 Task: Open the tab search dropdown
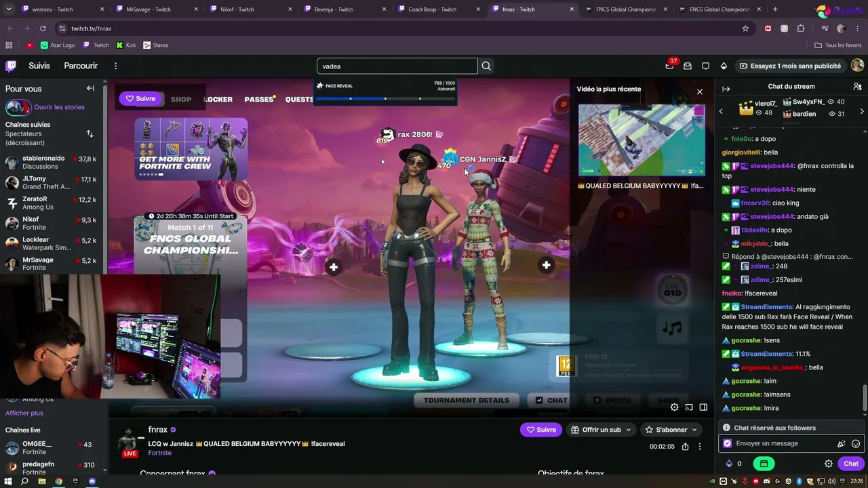coord(9,9)
